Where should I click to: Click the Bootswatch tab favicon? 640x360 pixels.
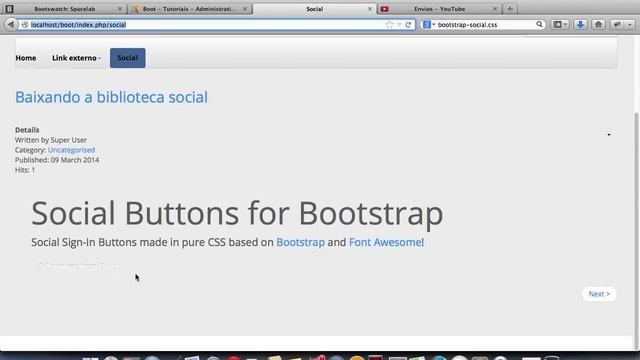[x=9, y=9]
